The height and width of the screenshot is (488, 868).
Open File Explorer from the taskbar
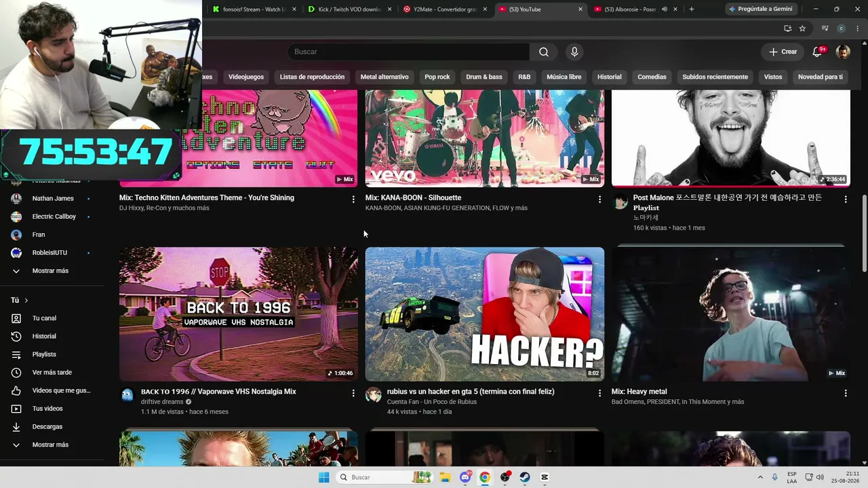pos(445,477)
